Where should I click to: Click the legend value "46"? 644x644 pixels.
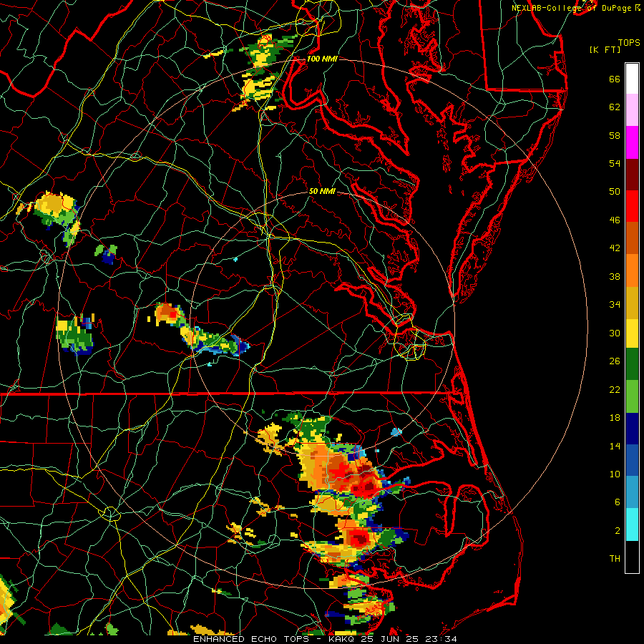(x=615, y=220)
